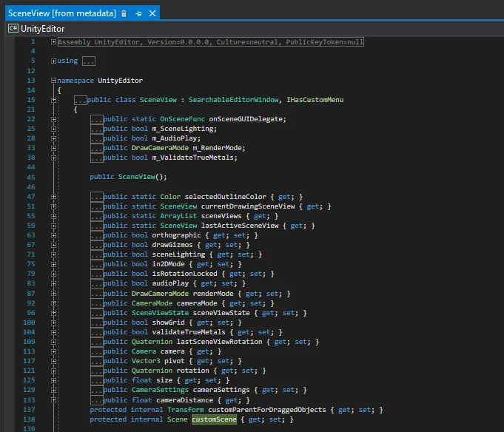Click the lock icon on SceneView tab
Viewport: 504px width, 432px height.
pos(124,13)
